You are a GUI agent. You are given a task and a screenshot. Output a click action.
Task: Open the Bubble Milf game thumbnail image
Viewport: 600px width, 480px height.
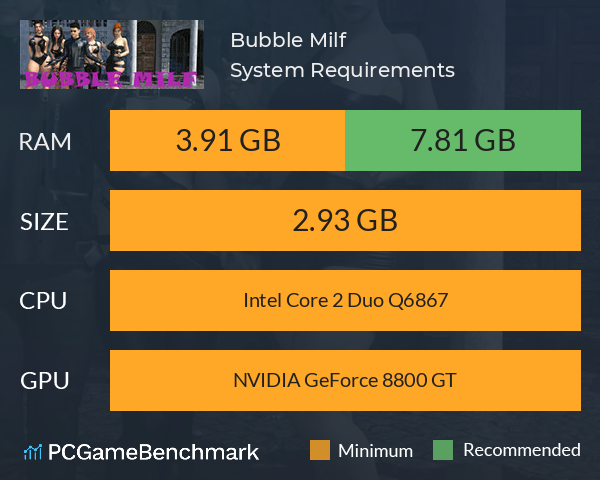pyautogui.click(x=112, y=54)
